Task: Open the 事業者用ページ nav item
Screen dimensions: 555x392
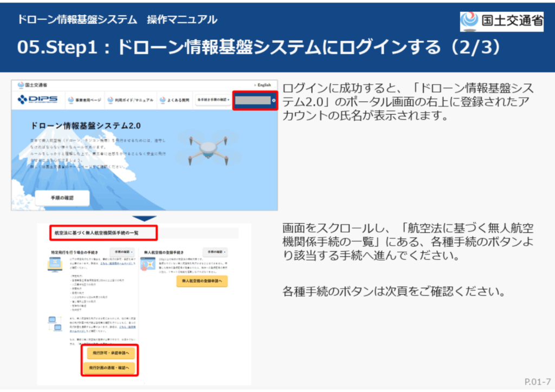Action: (x=85, y=100)
